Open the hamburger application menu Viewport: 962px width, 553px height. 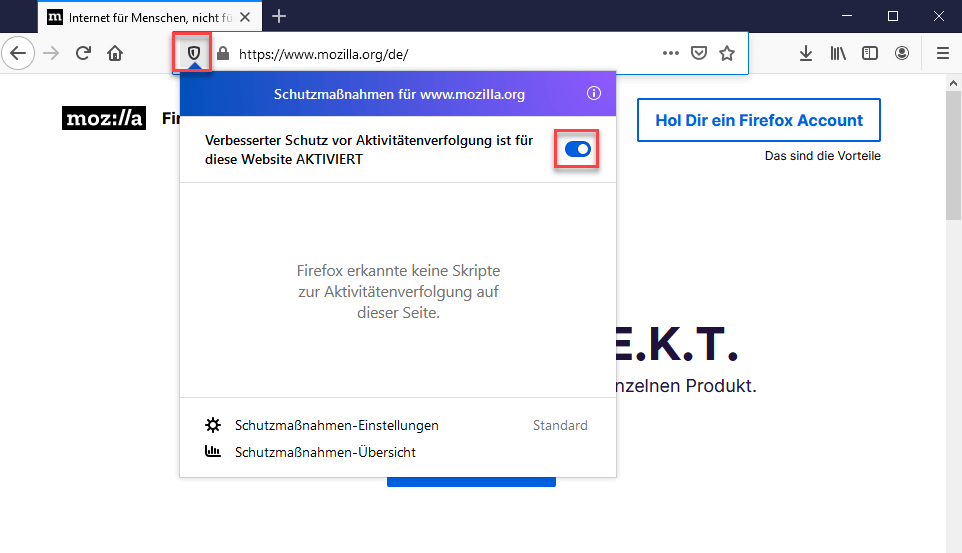click(x=943, y=53)
